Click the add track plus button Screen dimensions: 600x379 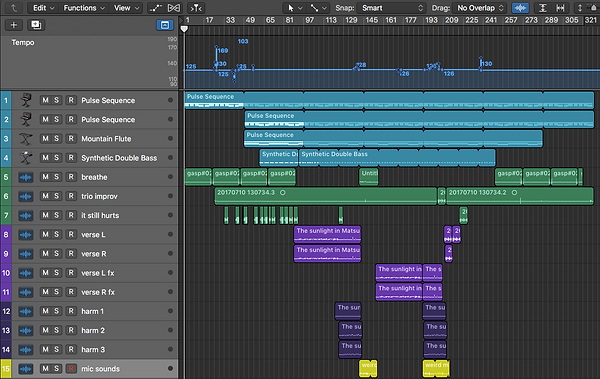[14, 25]
